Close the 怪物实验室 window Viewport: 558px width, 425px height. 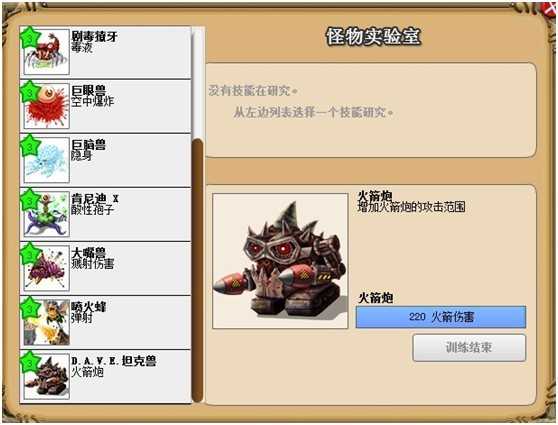tap(550, 8)
